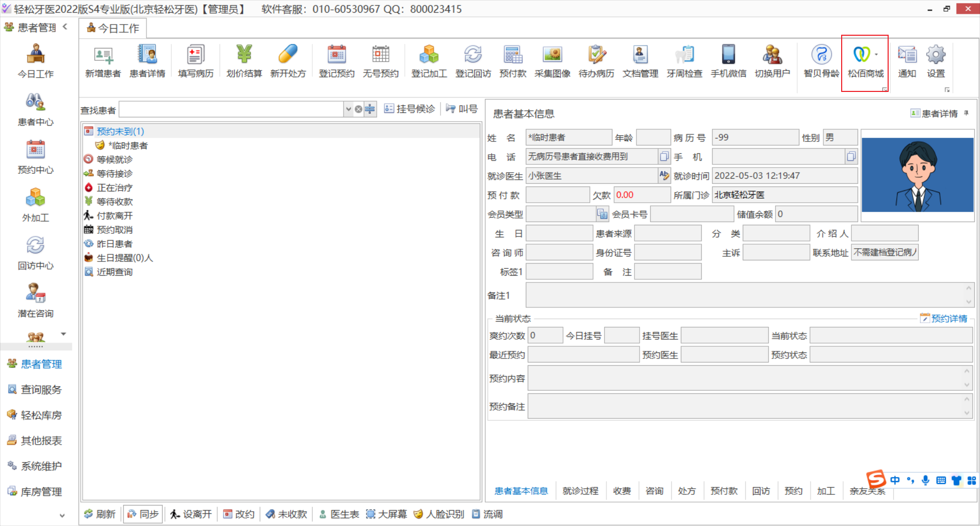Switch to the 处方 tab
This screenshot has height=526, width=980.
tap(687, 491)
